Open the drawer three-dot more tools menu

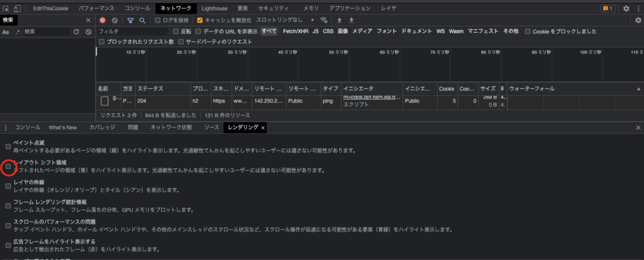pos(7,127)
